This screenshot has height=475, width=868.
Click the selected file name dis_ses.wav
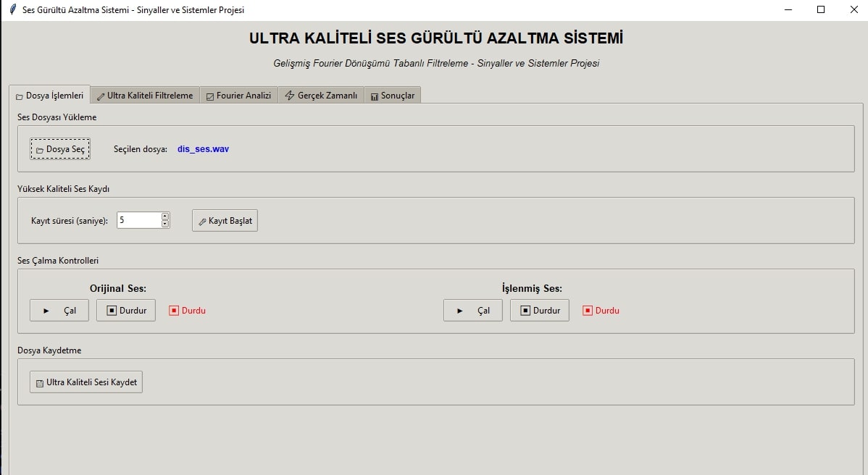pyautogui.click(x=203, y=149)
